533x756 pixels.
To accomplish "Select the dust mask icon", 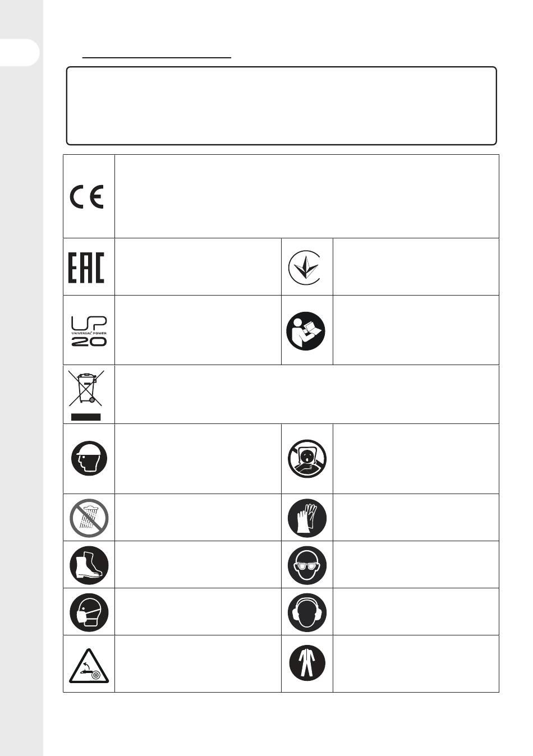I will pos(89,612).
